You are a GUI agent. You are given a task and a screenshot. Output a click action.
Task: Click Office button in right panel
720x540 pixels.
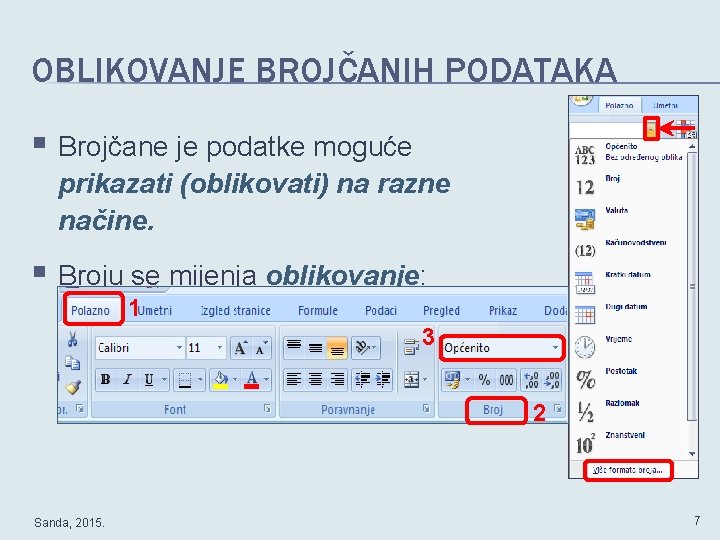[582, 102]
